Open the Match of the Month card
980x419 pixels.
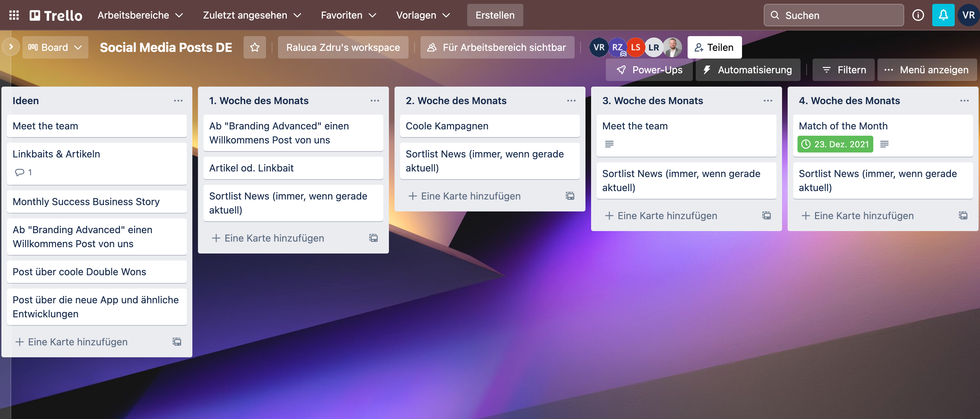click(x=883, y=136)
